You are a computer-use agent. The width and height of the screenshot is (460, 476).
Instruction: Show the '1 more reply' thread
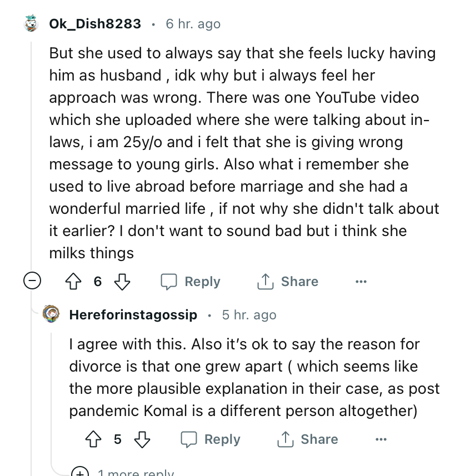(x=136, y=473)
